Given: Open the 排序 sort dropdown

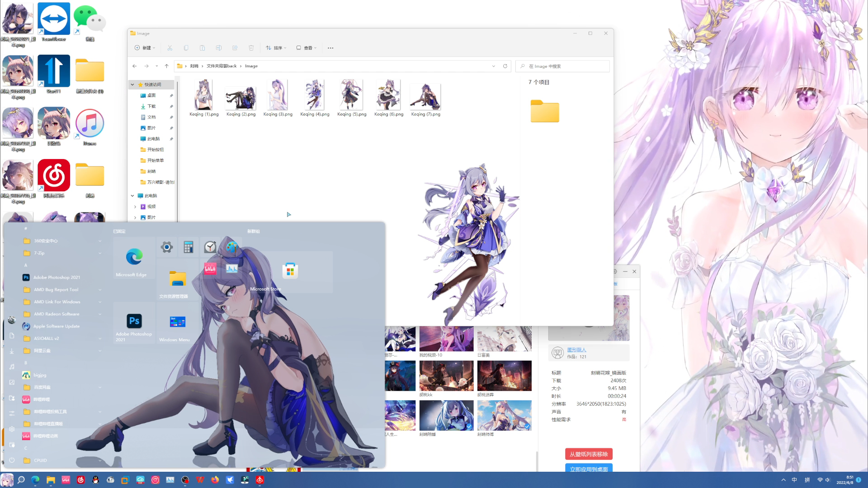Looking at the screenshot, I should (x=276, y=48).
